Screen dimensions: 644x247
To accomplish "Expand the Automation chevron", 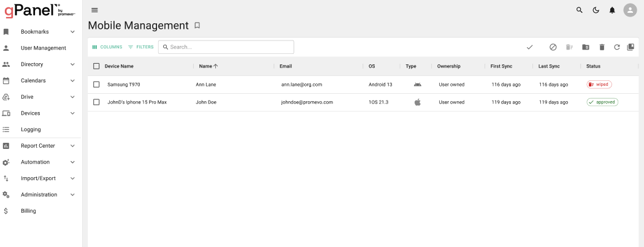I will pyautogui.click(x=73, y=162).
